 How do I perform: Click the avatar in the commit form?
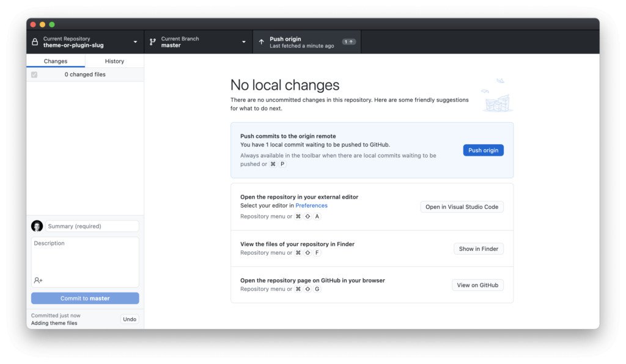pos(37,226)
